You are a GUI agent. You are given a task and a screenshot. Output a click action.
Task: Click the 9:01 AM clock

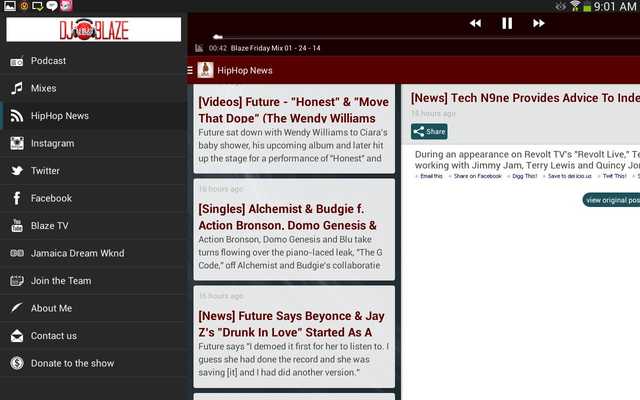point(615,6)
